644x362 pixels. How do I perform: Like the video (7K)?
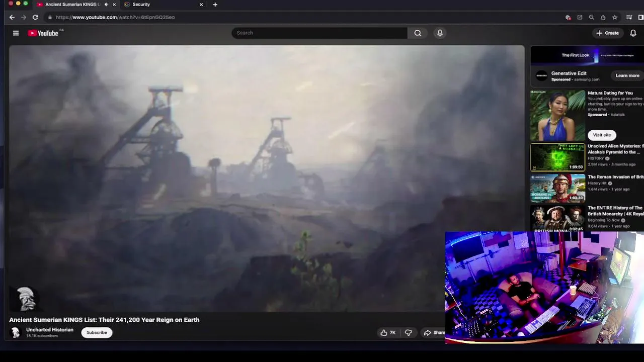(388, 332)
